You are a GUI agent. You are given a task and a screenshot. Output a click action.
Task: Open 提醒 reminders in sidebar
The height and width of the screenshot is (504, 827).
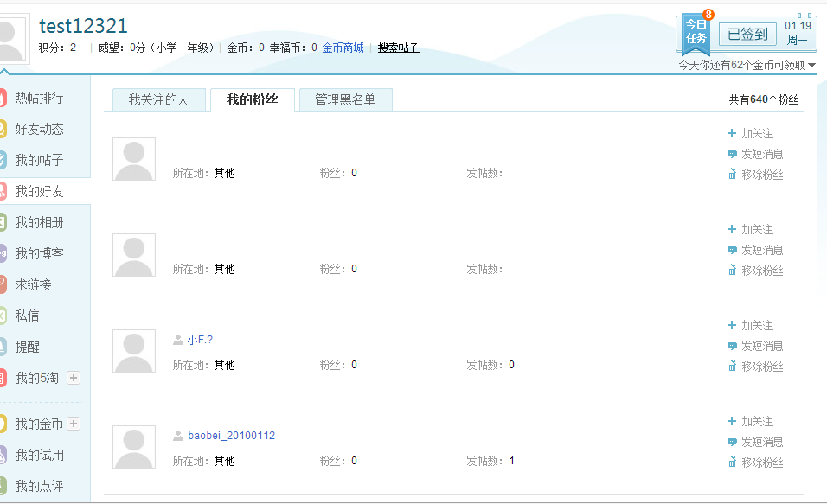coord(27,347)
